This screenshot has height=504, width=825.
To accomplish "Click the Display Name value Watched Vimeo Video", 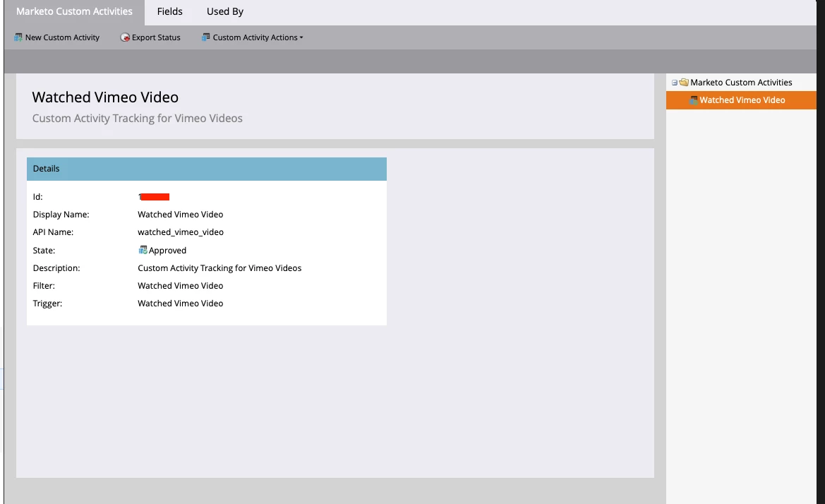I will [181, 215].
